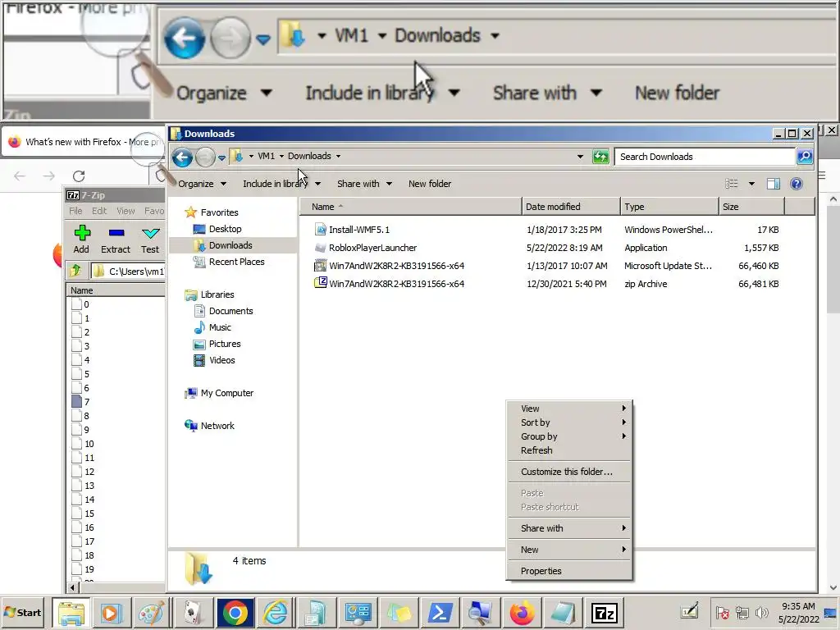Choose Refresh in the context menu
The width and height of the screenshot is (840, 630).
pyautogui.click(x=569, y=450)
